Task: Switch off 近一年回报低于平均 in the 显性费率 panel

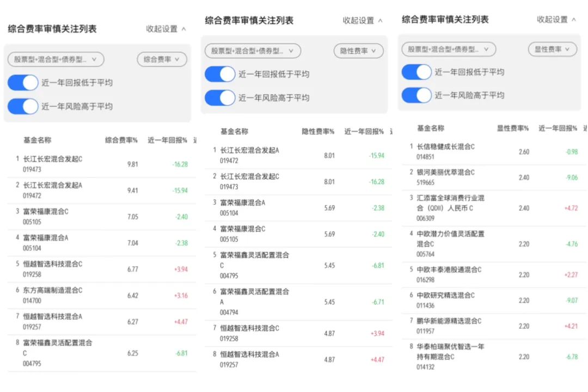Action: [416, 72]
